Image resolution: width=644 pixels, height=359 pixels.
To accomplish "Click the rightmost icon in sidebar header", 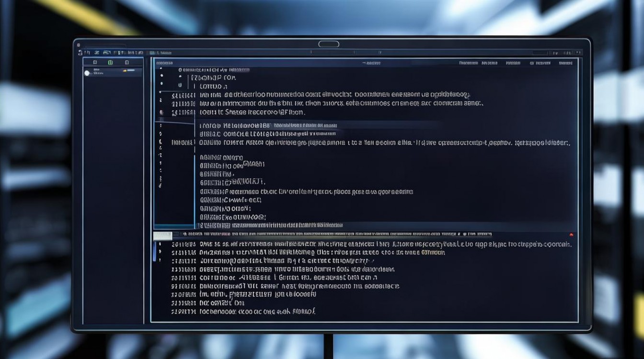I will tap(126, 62).
